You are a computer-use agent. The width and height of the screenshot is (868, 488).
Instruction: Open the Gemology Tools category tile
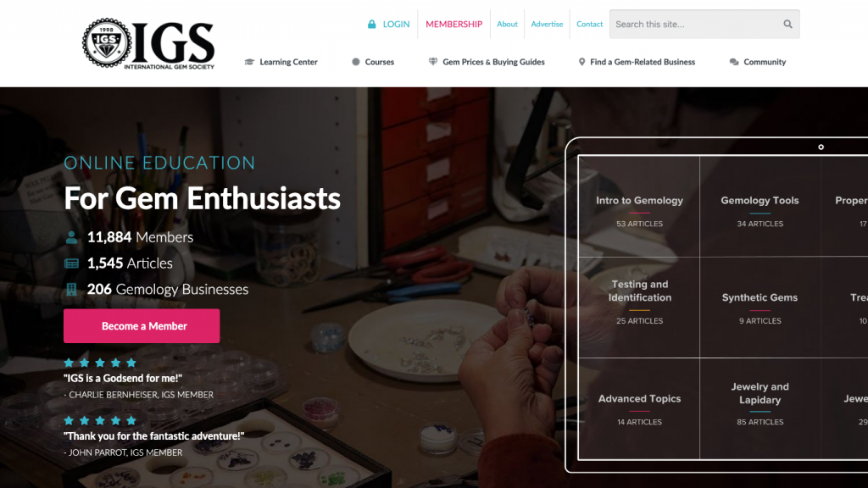[x=760, y=207]
